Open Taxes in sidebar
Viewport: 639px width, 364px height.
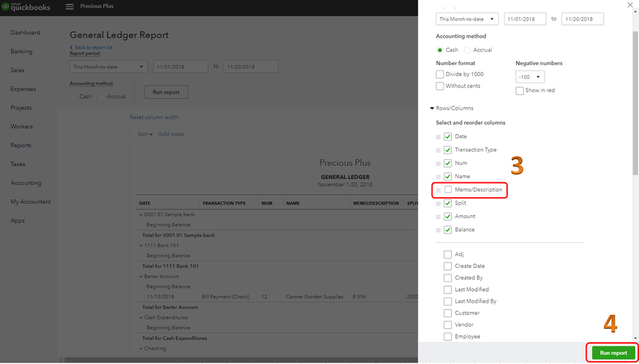click(18, 164)
